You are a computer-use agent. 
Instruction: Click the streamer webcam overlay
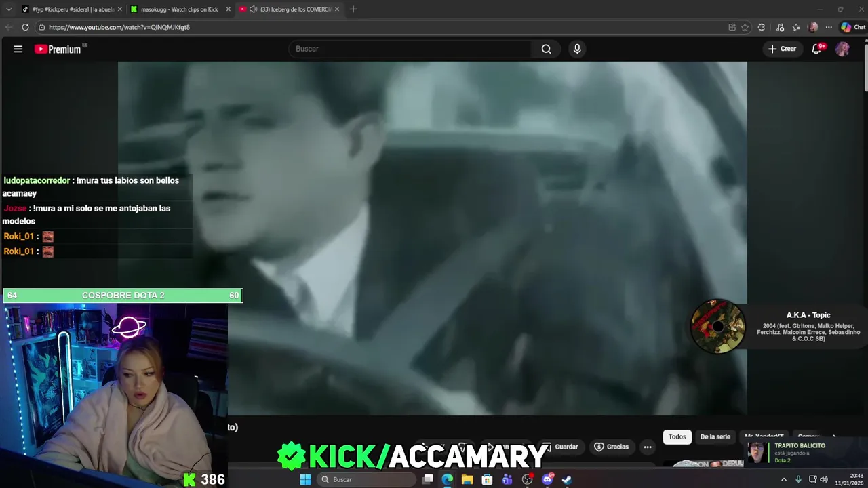point(114,396)
